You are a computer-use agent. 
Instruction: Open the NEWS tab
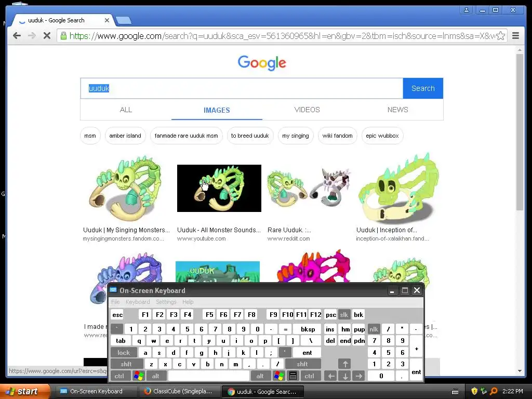pos(397,110)
